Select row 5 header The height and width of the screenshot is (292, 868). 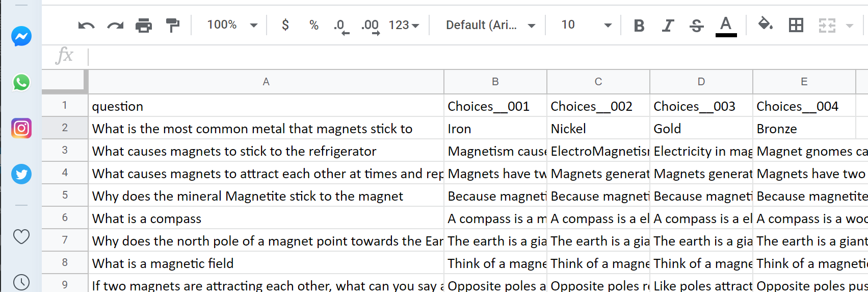pos(65,195)
